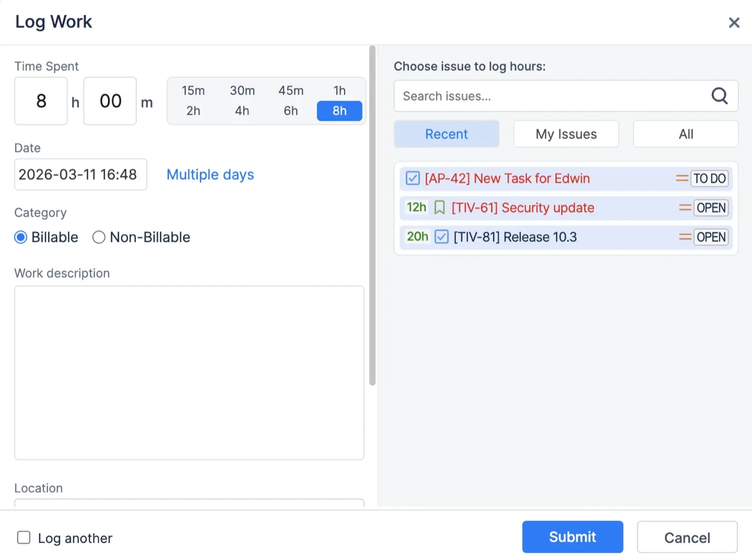Select the Recent issues tab
The height and width of the screenshot is (560, 752).
pyautogui.click(x=446, y=134)
